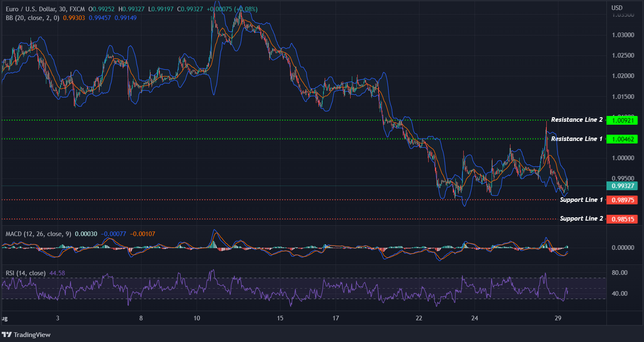Click the 1.00000 level on the price scale
The height and width of the screenshot is (342, 644).
coord(624,158)
